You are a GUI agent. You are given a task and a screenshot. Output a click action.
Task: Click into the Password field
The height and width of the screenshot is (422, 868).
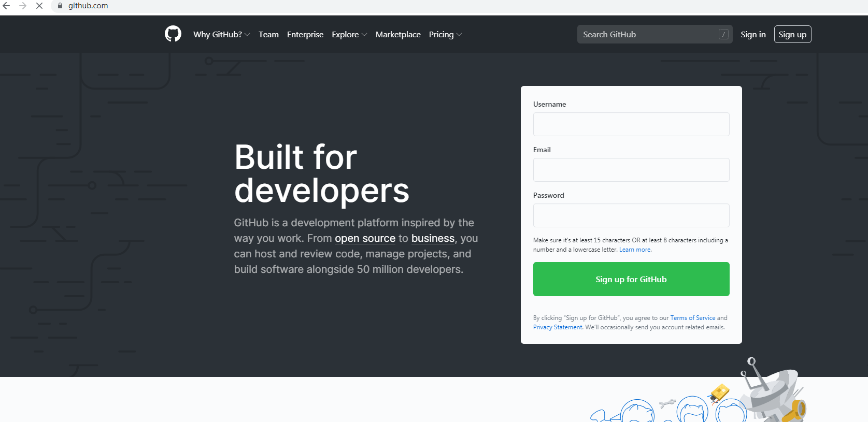coord(631,215)
